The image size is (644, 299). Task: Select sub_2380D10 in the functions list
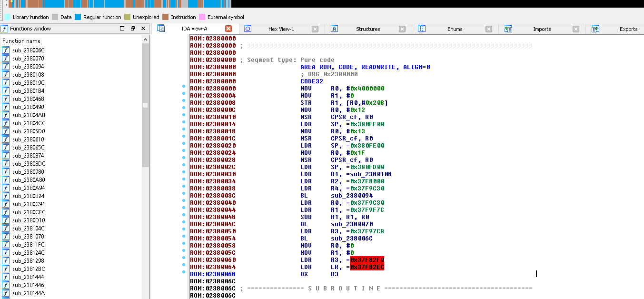click(x=29, y=220)
